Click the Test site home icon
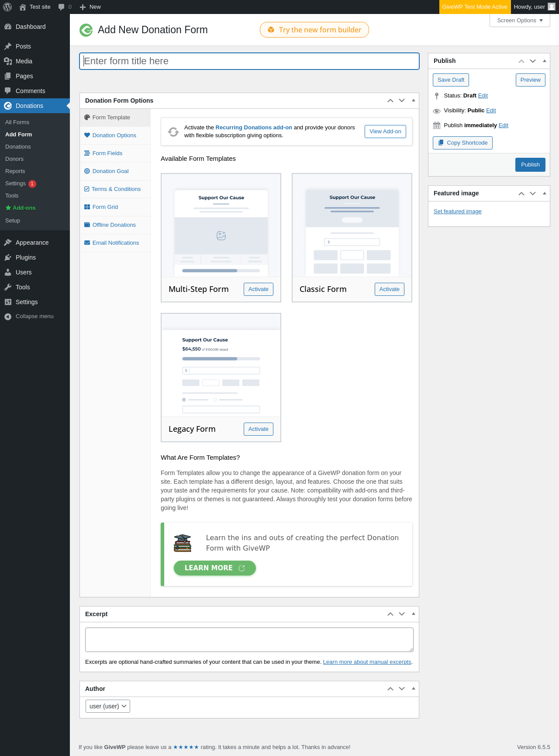Viewport: 559px width, 756px height. (23, 7)
